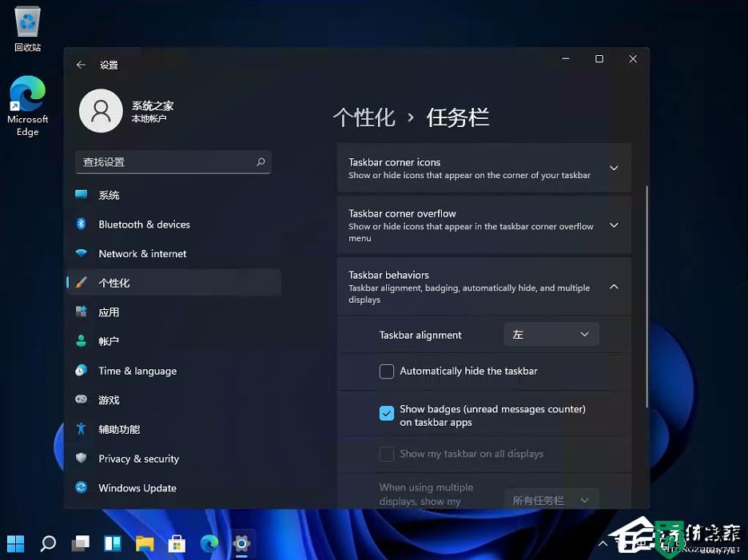Open File Explorer from the taskbar
Screen dimensions: 748x560
coord(145,544)
